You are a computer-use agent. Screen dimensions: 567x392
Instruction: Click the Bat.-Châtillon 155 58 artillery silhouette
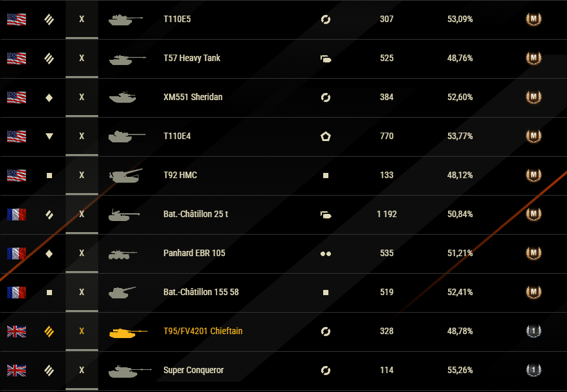122,293
